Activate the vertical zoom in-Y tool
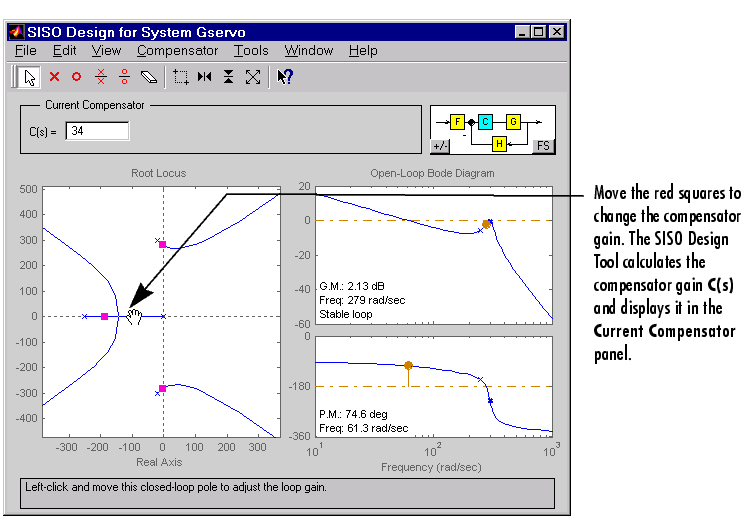Viewport: 750px width, 520px height. click(x=229, y=76)
